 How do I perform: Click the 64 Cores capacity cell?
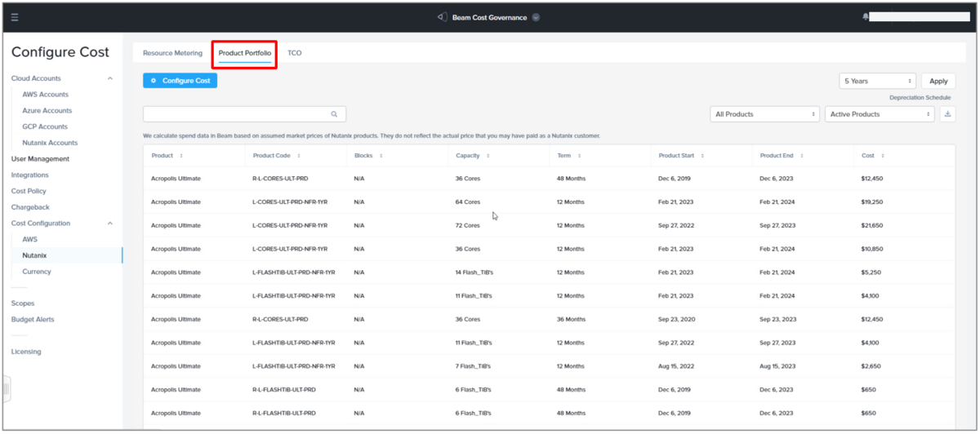[x=468, y=201]
